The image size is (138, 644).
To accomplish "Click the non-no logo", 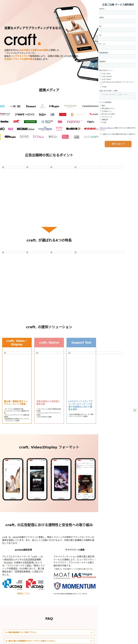I will pyautogui.click(x=74, y=122).
